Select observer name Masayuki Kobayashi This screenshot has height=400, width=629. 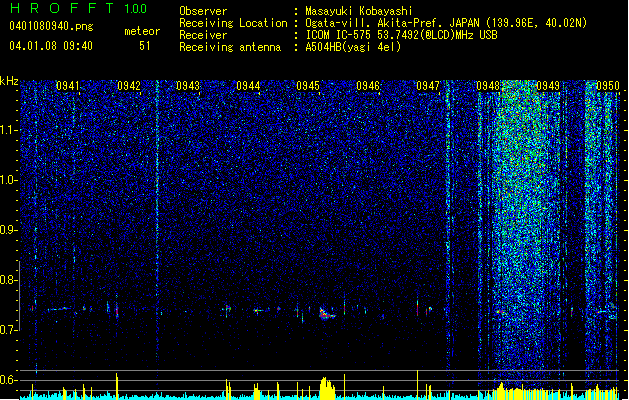359,11
